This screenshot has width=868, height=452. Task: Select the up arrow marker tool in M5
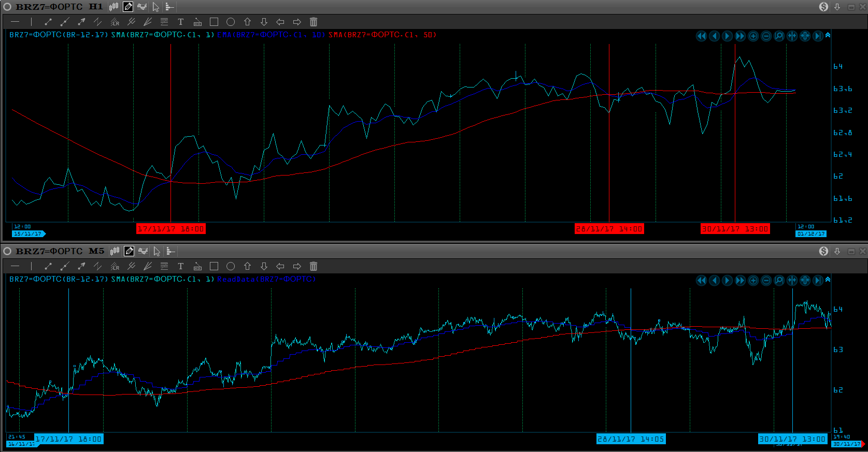(247, 266)
